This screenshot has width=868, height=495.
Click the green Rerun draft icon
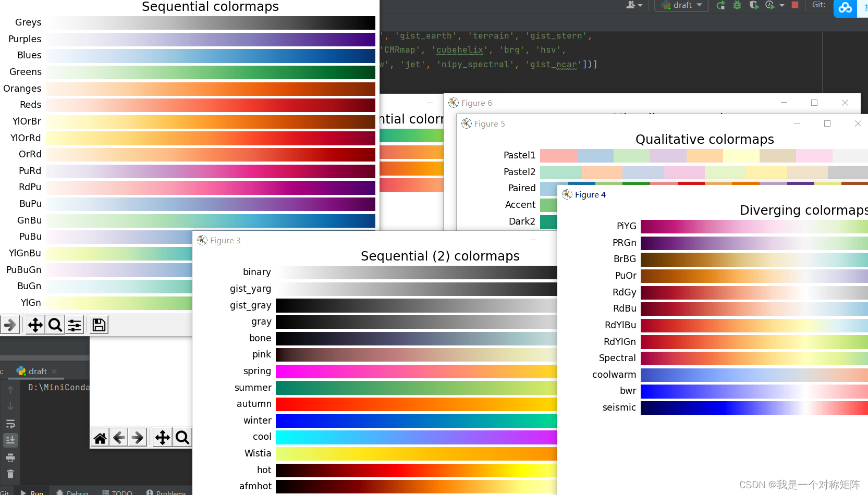click(721, 5)
